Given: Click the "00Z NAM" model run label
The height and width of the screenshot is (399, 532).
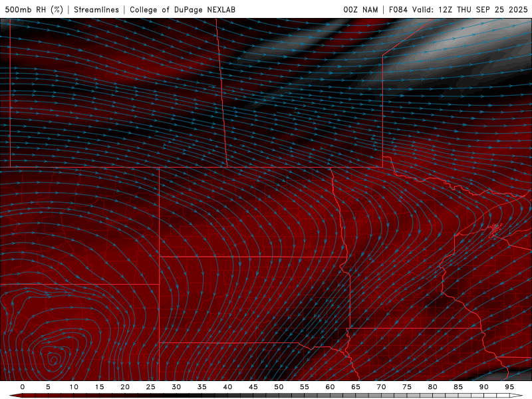Looking at the screenshot, I should coord(360,9).
